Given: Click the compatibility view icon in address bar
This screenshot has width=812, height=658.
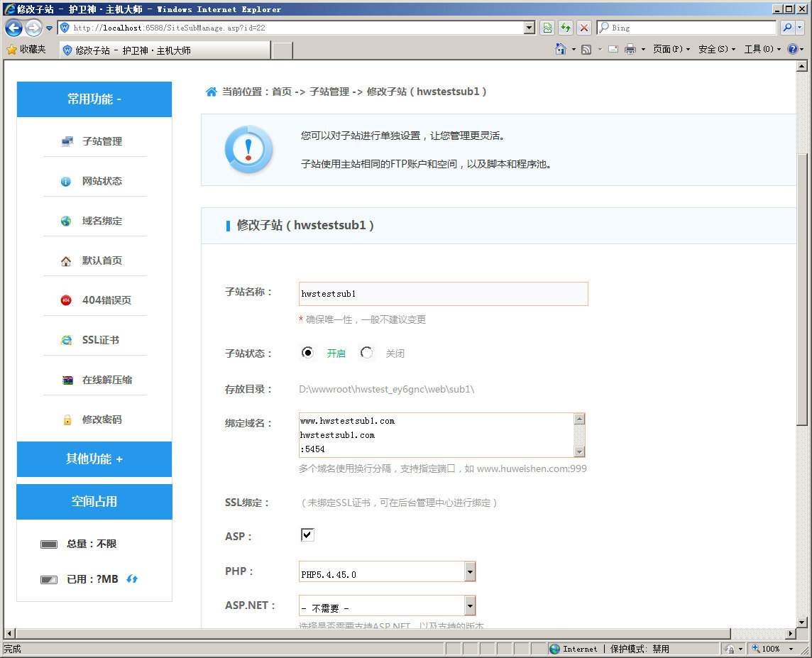Looking at the screenshot, I should click(x=547, y=28).
